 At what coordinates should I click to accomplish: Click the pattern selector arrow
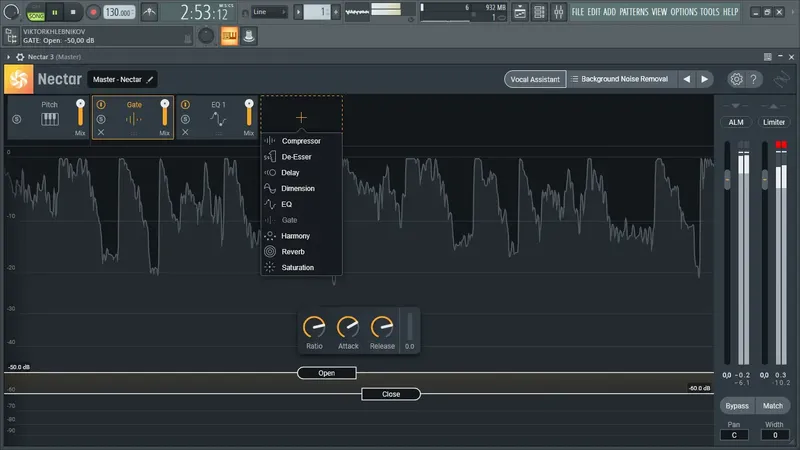pos(298,12)
